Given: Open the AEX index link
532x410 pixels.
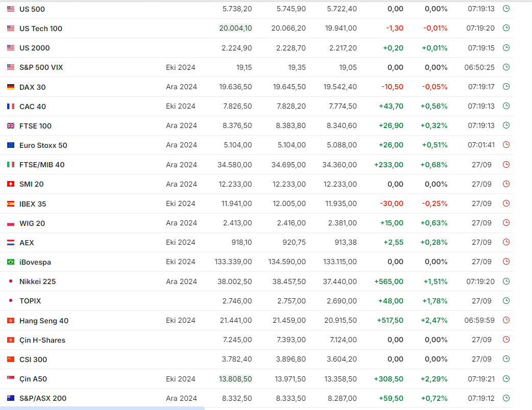Looking at the screenshot, I should coord(27,243).
